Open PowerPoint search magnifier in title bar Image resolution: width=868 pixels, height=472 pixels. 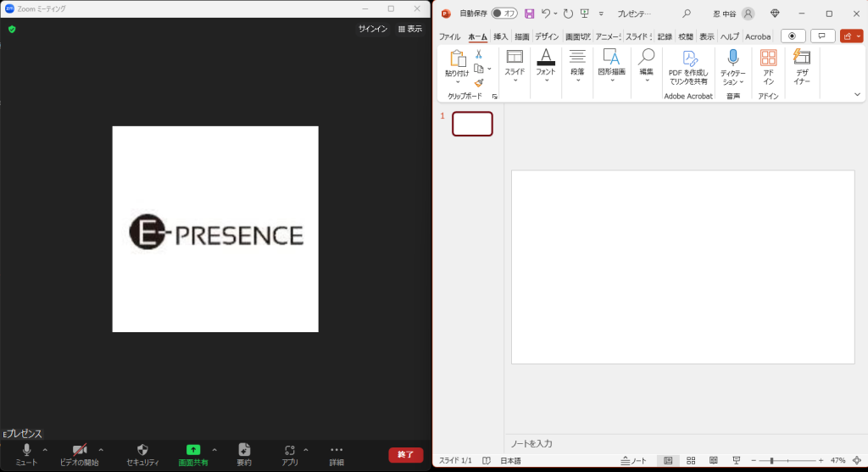(x=687, y=14)
